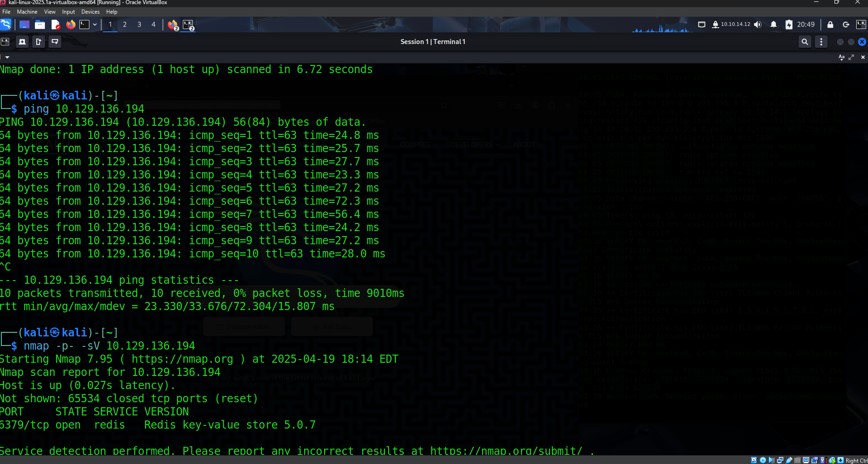Viewport: 868px width, 464px height.
Task: Switch to workspace 2
Action: coord(124,25)
